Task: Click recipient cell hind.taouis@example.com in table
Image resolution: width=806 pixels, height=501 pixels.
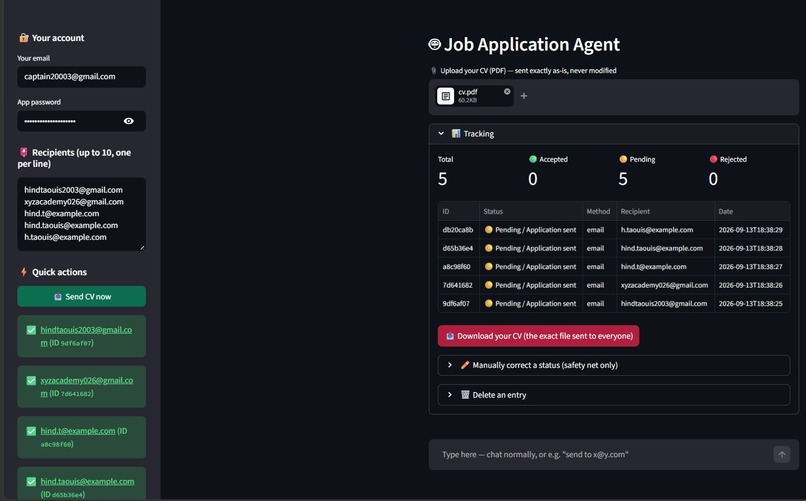Action: coord(665,248)
